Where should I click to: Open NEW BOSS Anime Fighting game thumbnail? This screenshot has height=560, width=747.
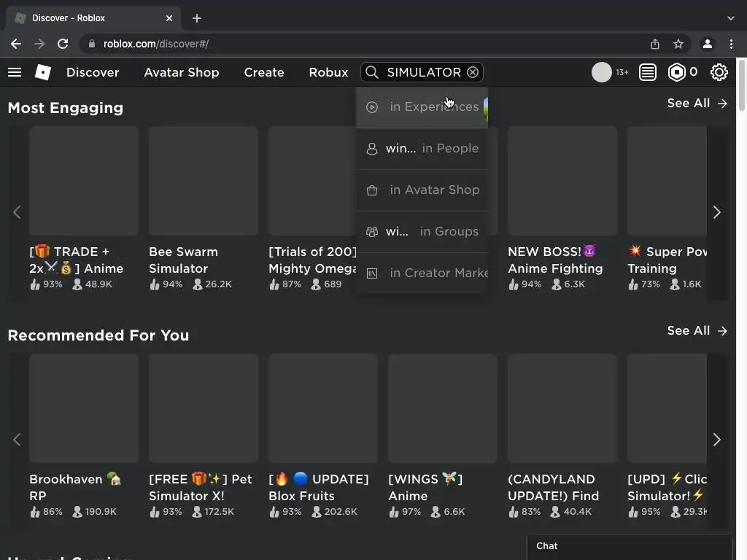562,181
